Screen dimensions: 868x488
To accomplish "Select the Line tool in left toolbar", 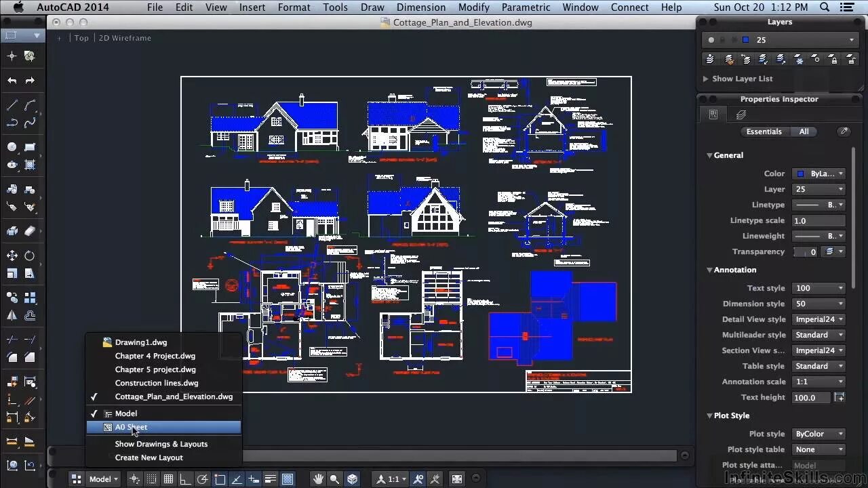I will pyautogui.click(x=12, y=105).
